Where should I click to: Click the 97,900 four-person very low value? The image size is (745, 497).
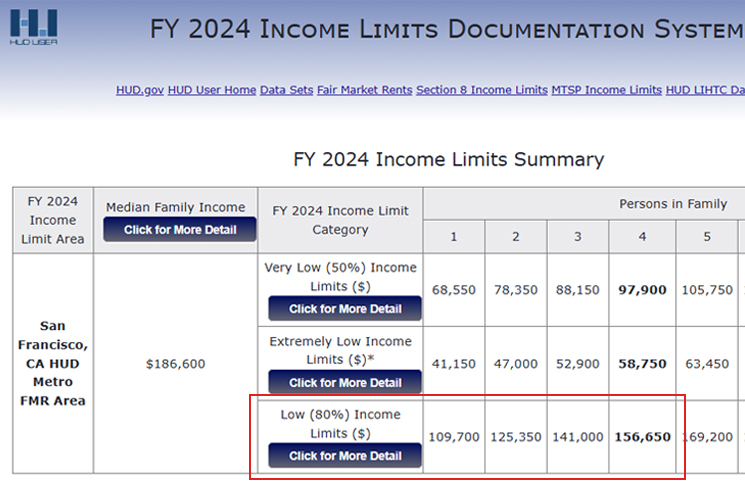642,290
